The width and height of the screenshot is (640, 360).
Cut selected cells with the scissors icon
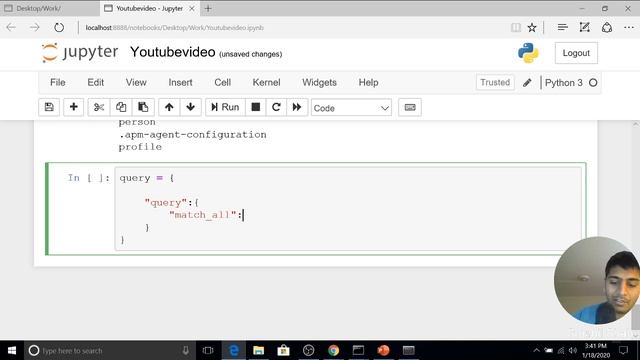tap(99, 107)
